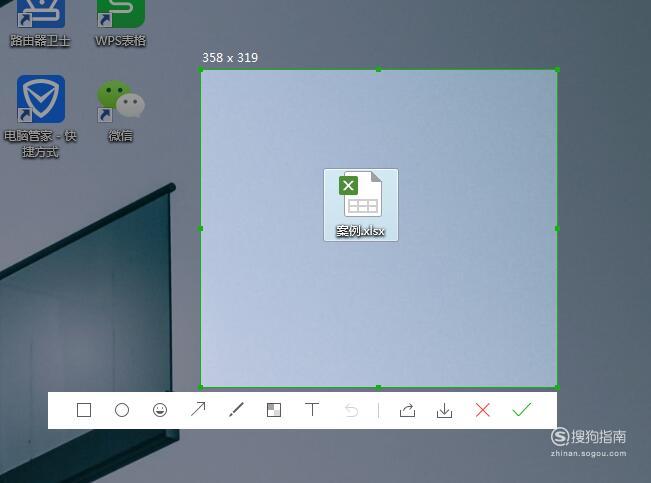Click the right-middle selection edge handle
Image resolution: width=651 pixels, height=483 pixels.
pyautogui.click(x=557, y=228)
